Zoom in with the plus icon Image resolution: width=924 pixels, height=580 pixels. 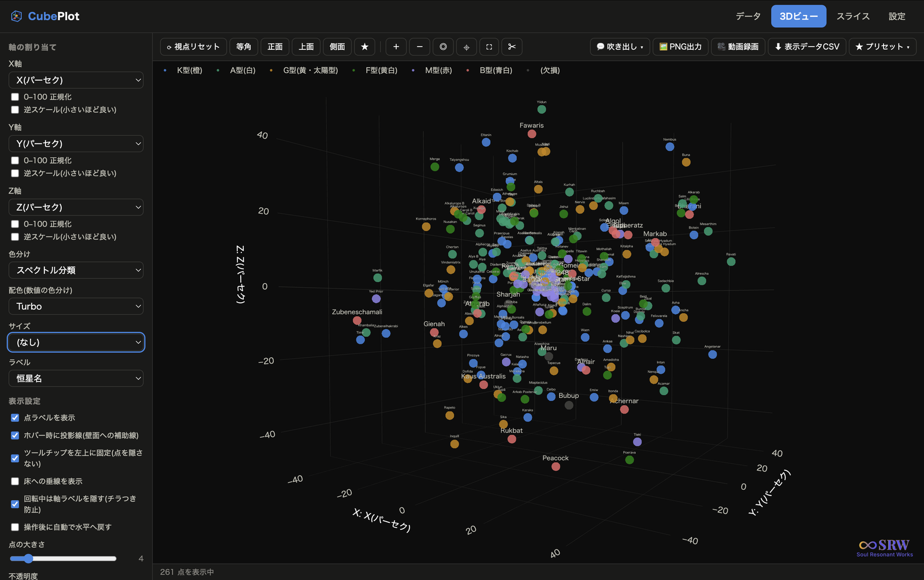click(396, 47)
